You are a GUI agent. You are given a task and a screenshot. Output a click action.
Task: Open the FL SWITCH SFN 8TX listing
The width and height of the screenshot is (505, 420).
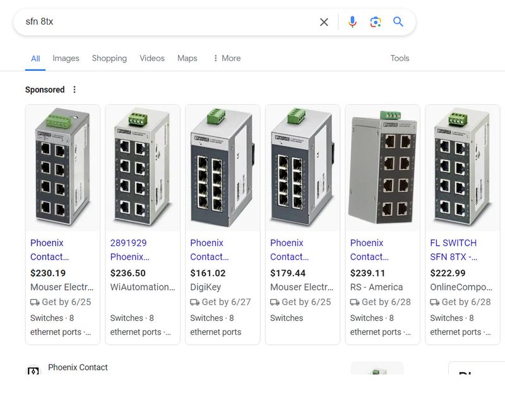[453, 250]
